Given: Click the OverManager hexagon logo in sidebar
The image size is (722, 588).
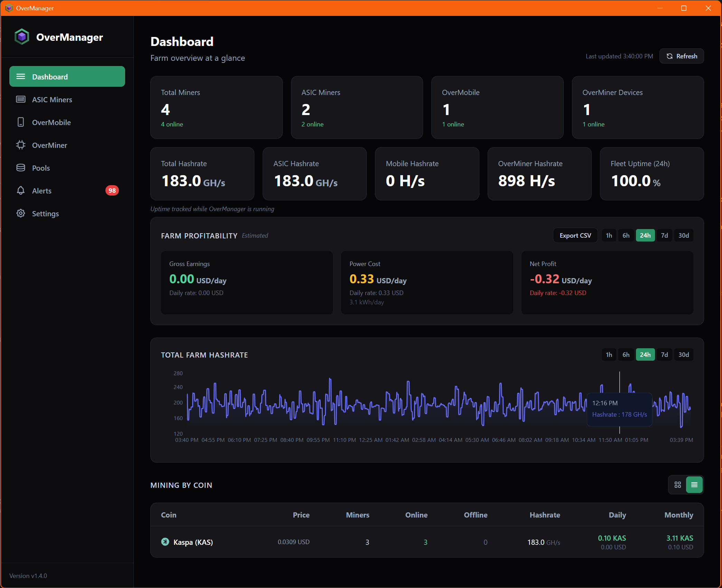Looking at the screenshot, I should pos(22,37).
